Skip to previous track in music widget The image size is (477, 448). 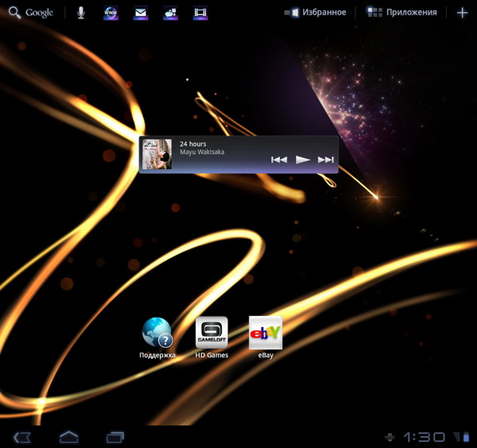[279, 160]
